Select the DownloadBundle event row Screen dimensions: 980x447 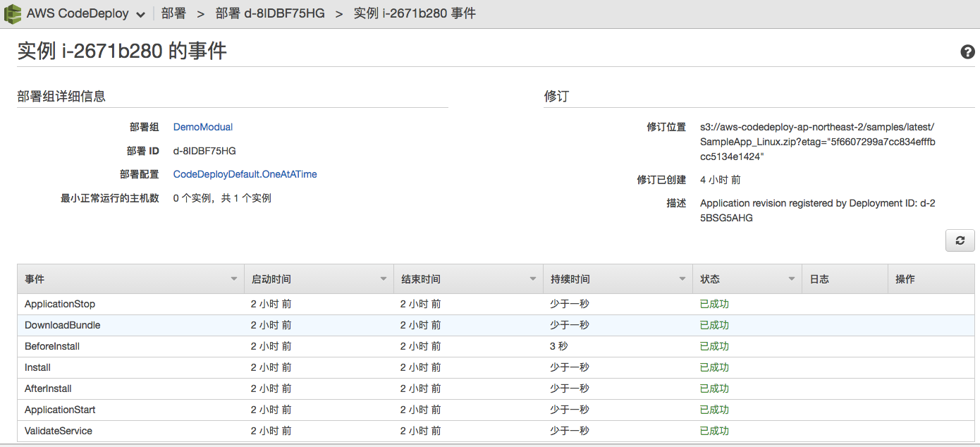(x=496, y=325)
